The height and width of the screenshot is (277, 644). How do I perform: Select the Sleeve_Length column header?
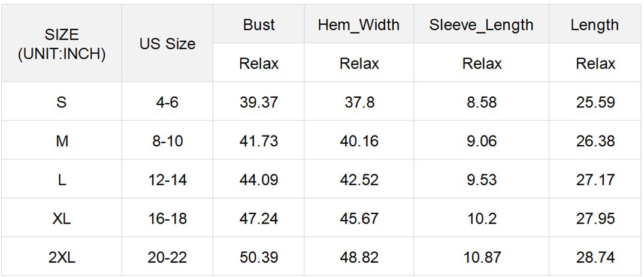(x=481, y=25)
